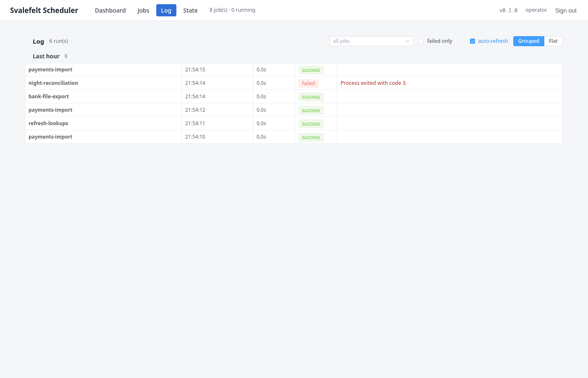588x378 pixels.
Task: Click payments-import in the 21:54:12 row
Action: coord(50,110)
